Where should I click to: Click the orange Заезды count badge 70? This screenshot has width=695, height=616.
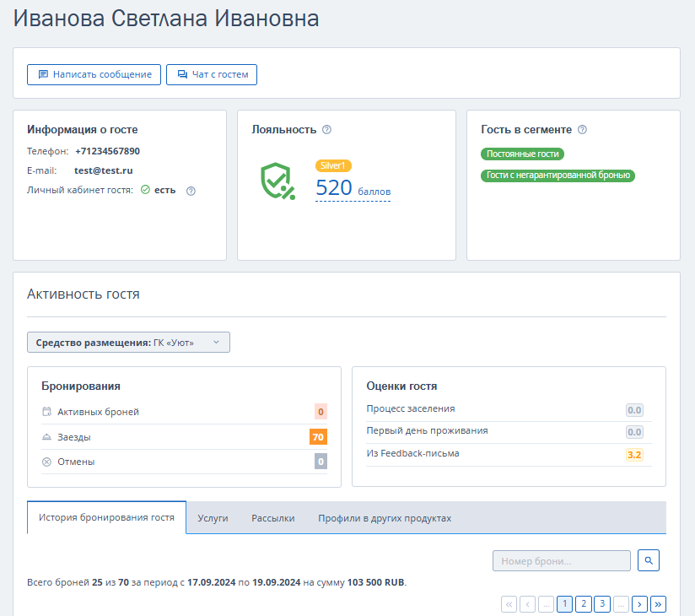pos(318,437)
